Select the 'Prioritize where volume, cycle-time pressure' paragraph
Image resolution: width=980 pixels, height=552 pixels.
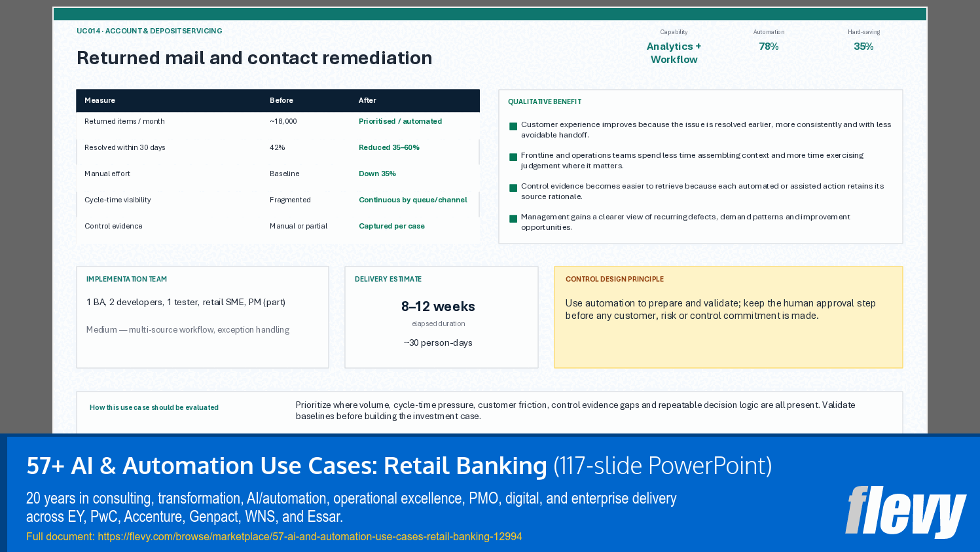pyautogui.click(x=575, y=411)
